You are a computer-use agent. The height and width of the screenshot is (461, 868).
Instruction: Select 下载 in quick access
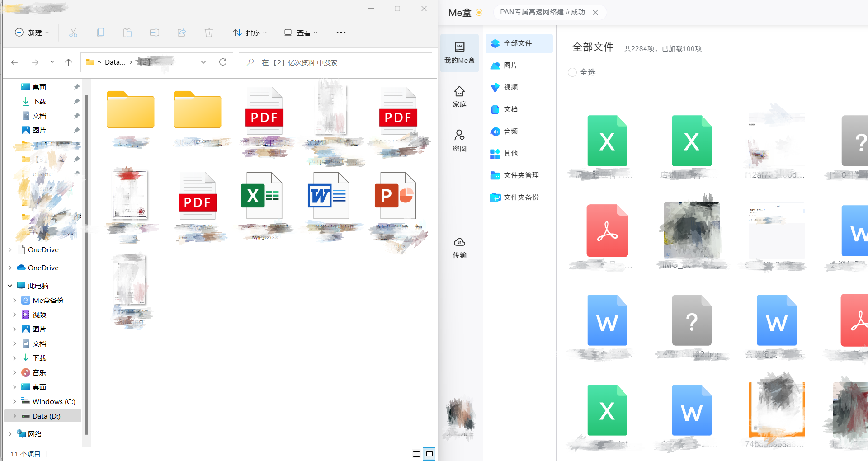click(39, 101)
